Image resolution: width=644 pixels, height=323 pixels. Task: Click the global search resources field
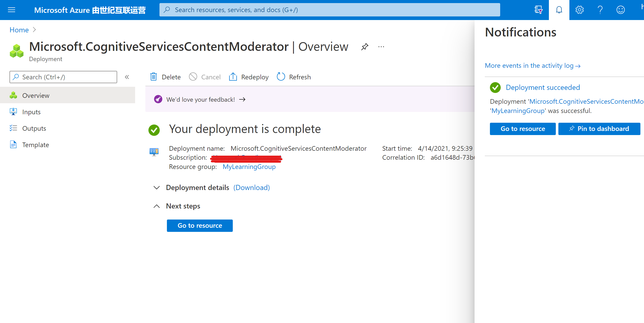point(330,10)
